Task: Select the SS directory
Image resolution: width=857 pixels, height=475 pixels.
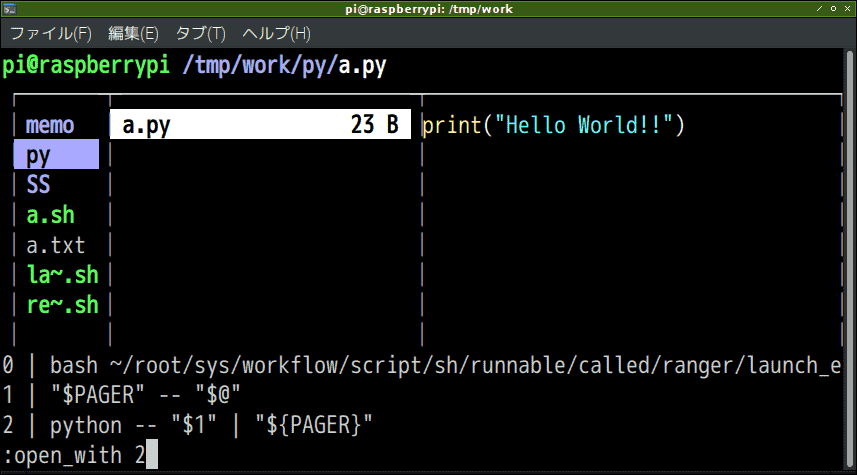Action: [x=38, y=185]
